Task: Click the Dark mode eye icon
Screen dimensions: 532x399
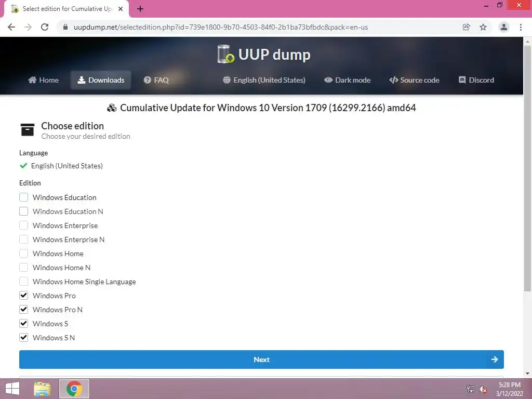Action: coord(328,79)
